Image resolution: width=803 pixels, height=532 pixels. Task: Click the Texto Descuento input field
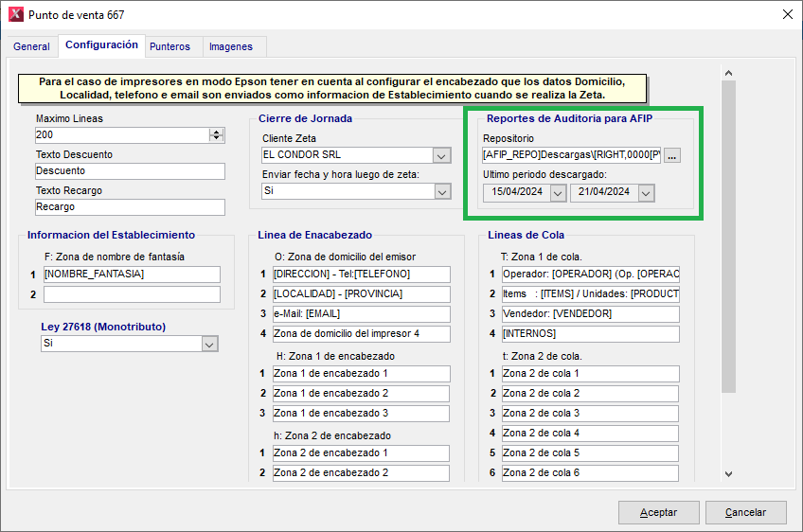130,171
